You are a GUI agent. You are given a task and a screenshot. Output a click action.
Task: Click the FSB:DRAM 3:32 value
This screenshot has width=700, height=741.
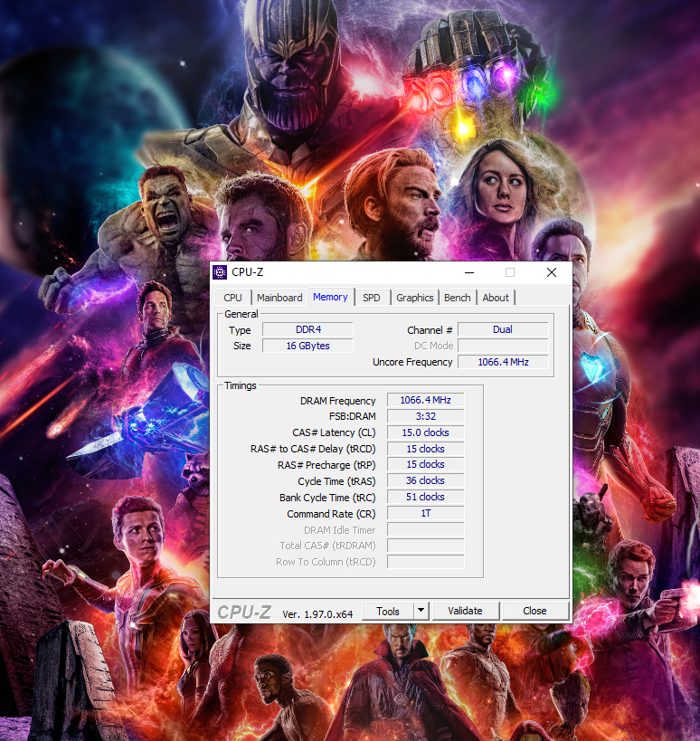(x=426, y=416)
